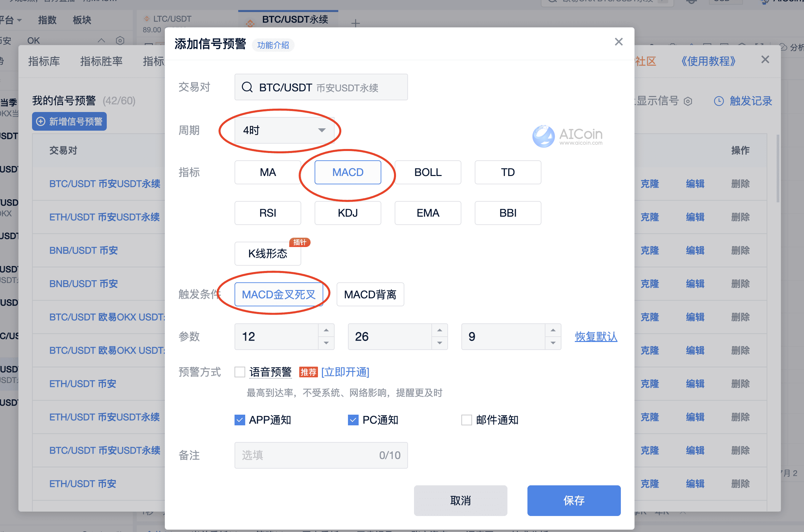This screenshot has width=804, height=532.
Task: Click the clock icon beside 触发记录
Action: 719,101
